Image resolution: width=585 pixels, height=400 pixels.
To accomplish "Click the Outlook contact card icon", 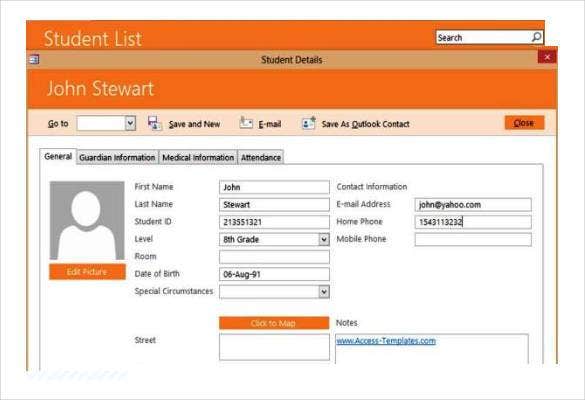I will 309,123.
